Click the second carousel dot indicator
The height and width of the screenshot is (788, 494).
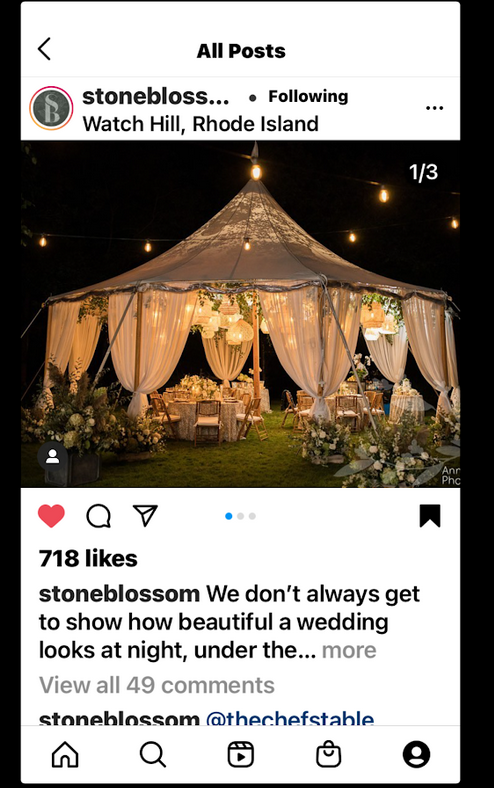(241, 516)
